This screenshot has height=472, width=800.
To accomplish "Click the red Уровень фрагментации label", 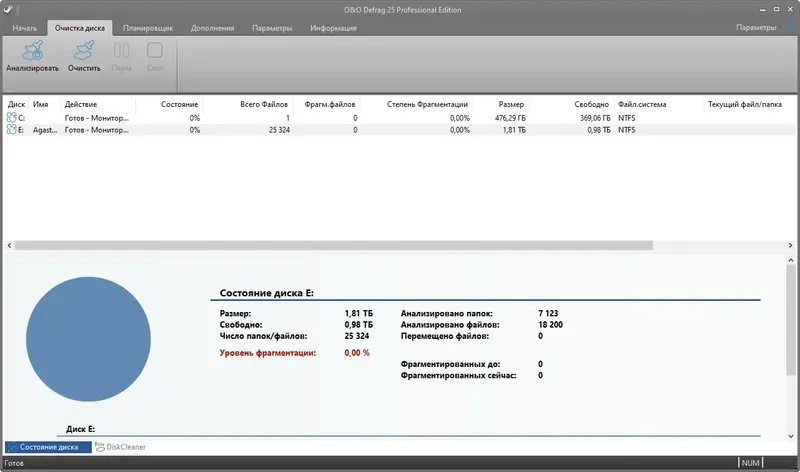I will (267, 353).
